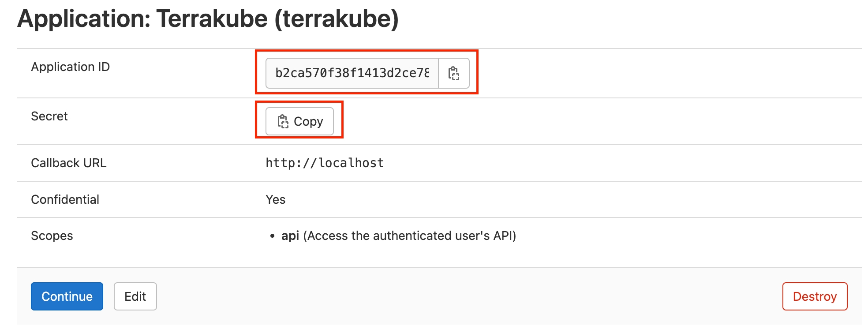Screen dimensions: 868x329
Task: Click the "Callback URL" row label
Action: click(x=68, y=163)
